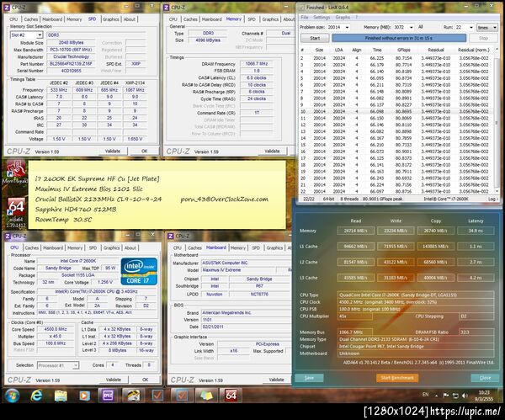The height and width of the screenshot is (420, 505).
Task: Open File menu in LinX
Action: tap(305, 18)
